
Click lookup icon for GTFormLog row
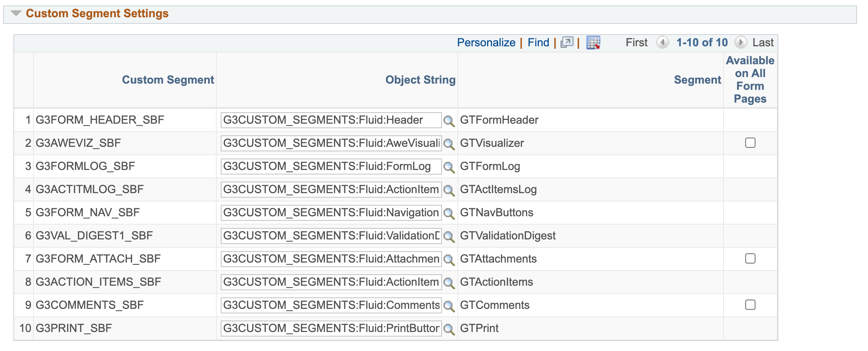click(449, 167)
